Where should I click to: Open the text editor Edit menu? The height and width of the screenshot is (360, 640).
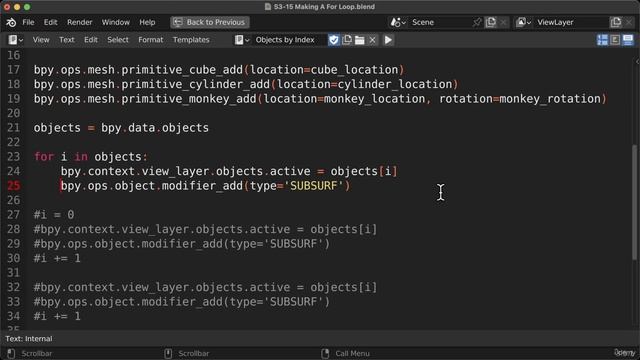[91, 40]
